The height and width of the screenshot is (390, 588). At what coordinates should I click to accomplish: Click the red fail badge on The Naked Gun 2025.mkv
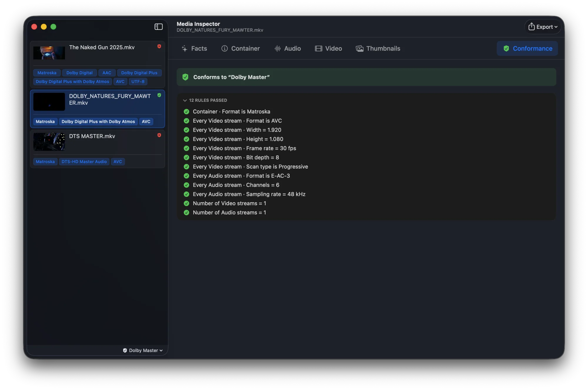[x=159, y=46]
